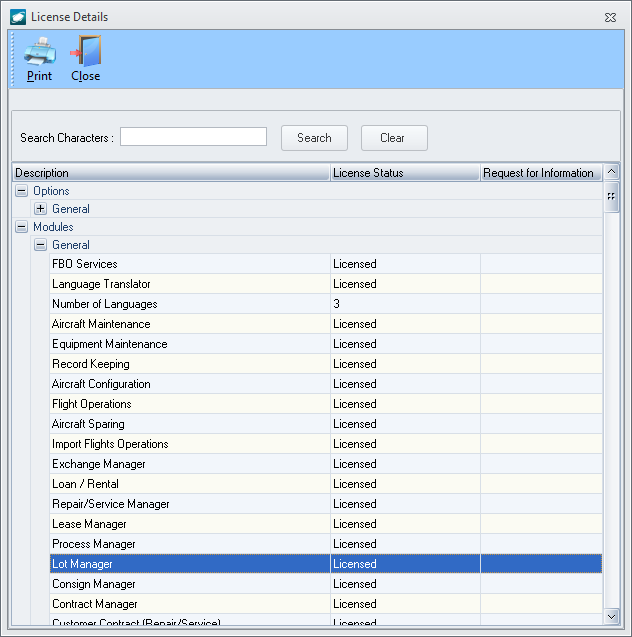Collapse the Options tree node
The width and height of the screenshot is (632, 637).
(22, 191)
